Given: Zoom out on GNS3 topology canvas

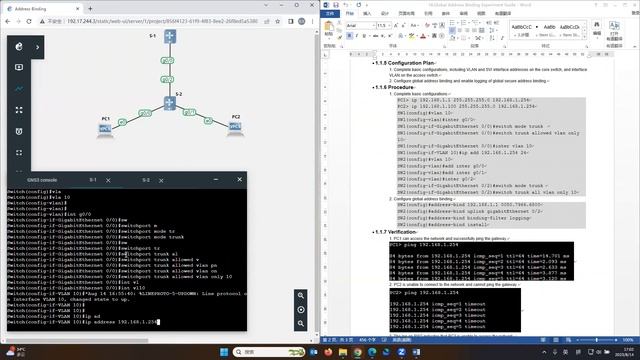Looking at the screenshot, I should coord(301,324).
